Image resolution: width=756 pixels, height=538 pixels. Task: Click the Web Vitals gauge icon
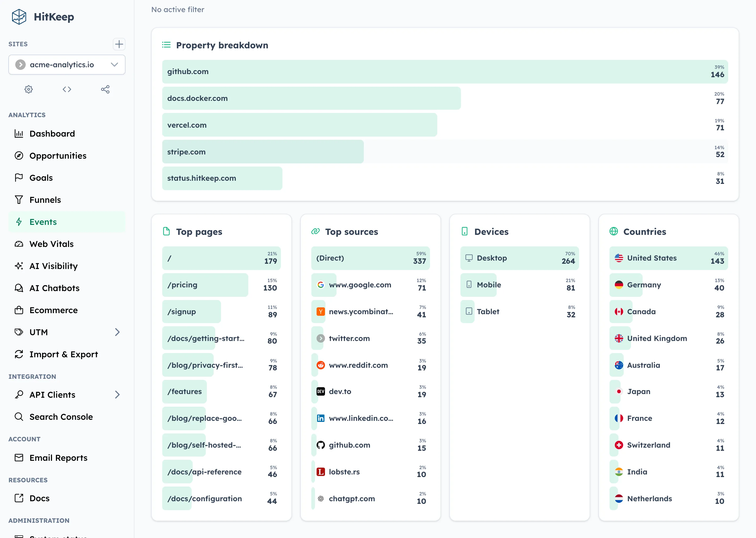[19, 244]
